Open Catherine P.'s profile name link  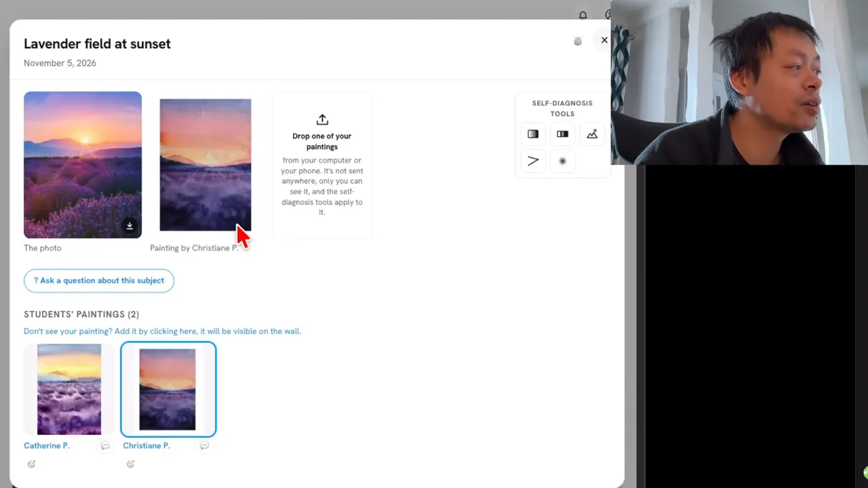(x=46, y=445)
